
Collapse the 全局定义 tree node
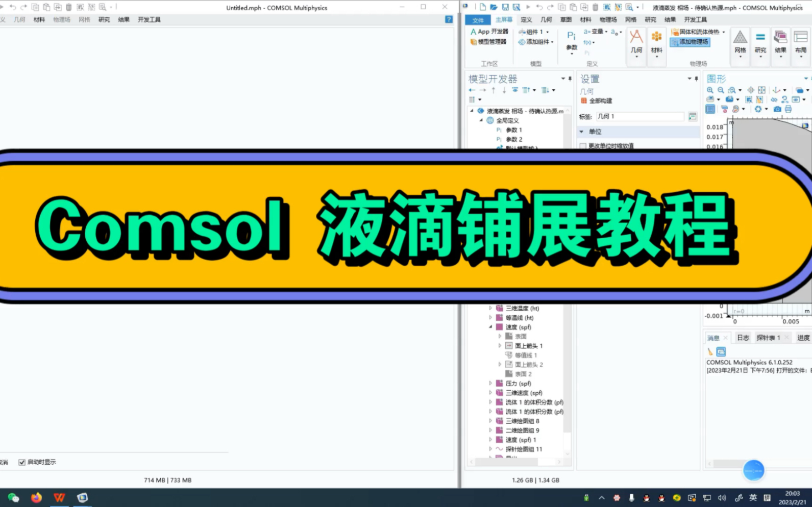481,120
